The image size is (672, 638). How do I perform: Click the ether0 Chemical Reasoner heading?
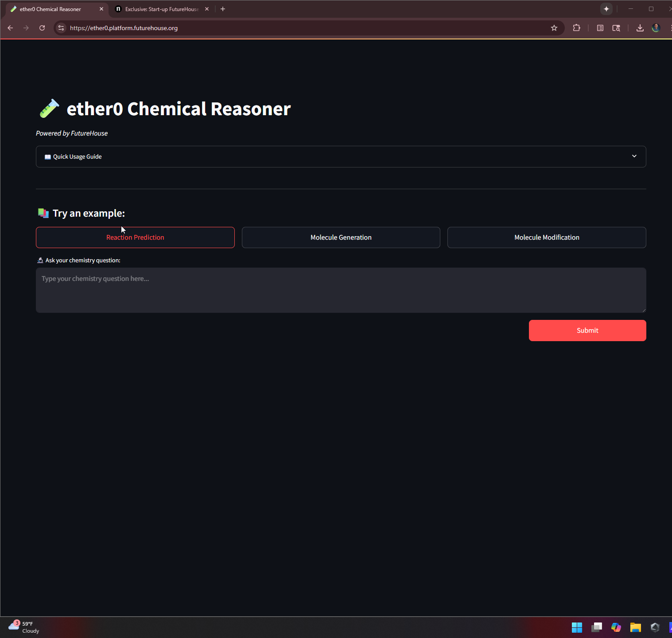point(179,109)
